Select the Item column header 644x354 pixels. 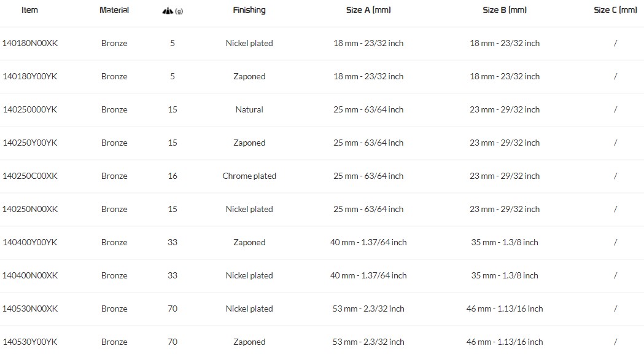(x=29, y=10)
